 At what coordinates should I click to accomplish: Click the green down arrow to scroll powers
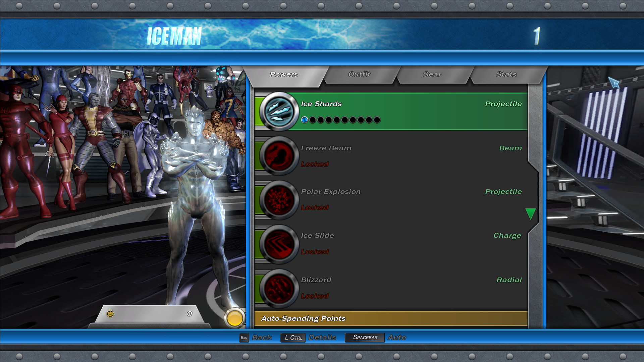coord(531,213)
